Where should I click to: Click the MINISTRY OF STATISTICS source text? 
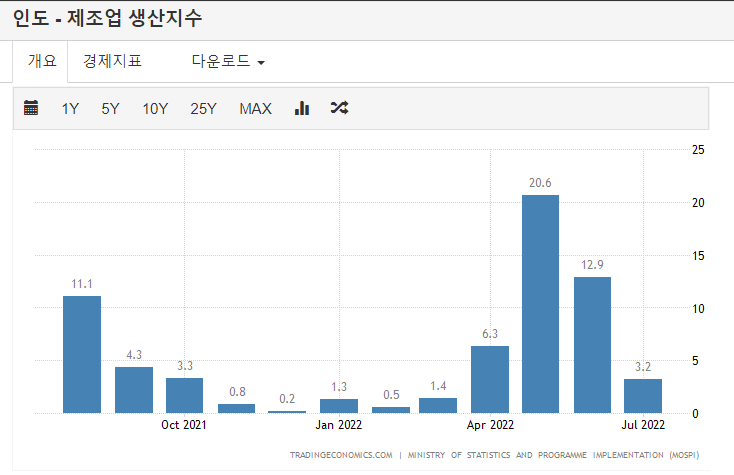pyautogui.click(x=553, y=455)
